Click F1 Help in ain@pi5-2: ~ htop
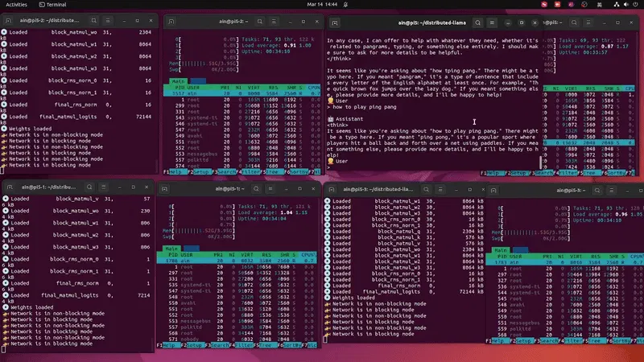This screenshot has height=362, width=644. coord(175,172)
